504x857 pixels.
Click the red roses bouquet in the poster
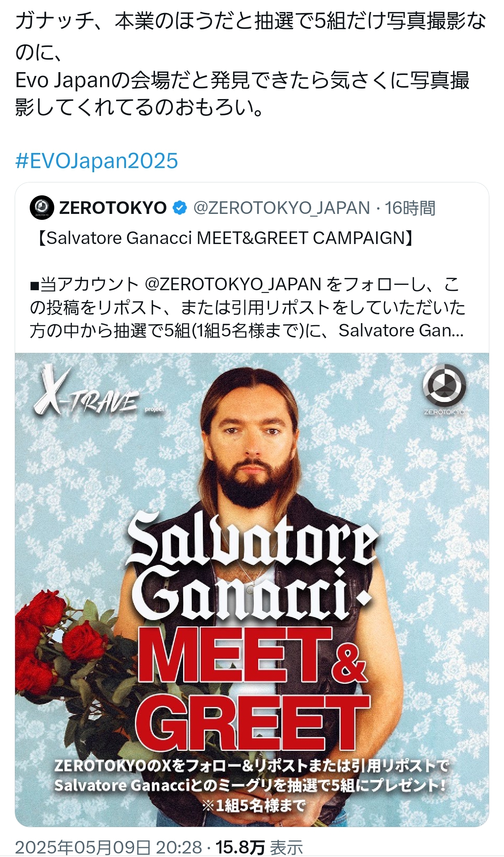coord(66,658)
